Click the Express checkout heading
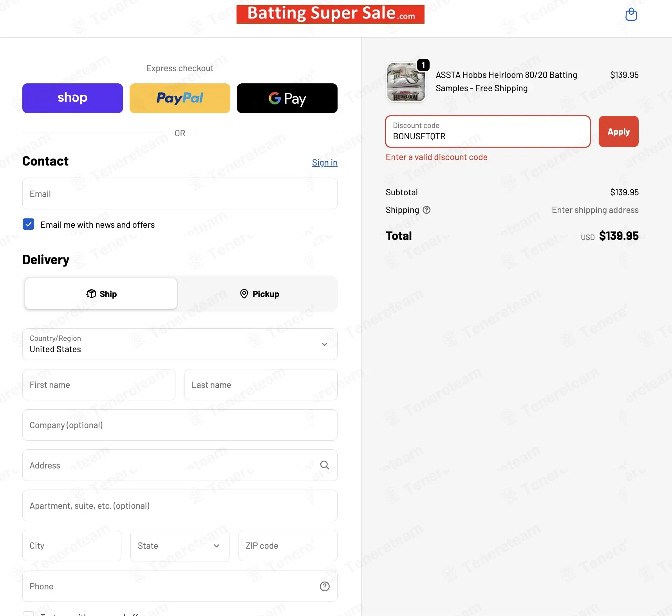The width and height of the screenshot is (672, 616). 180,68
